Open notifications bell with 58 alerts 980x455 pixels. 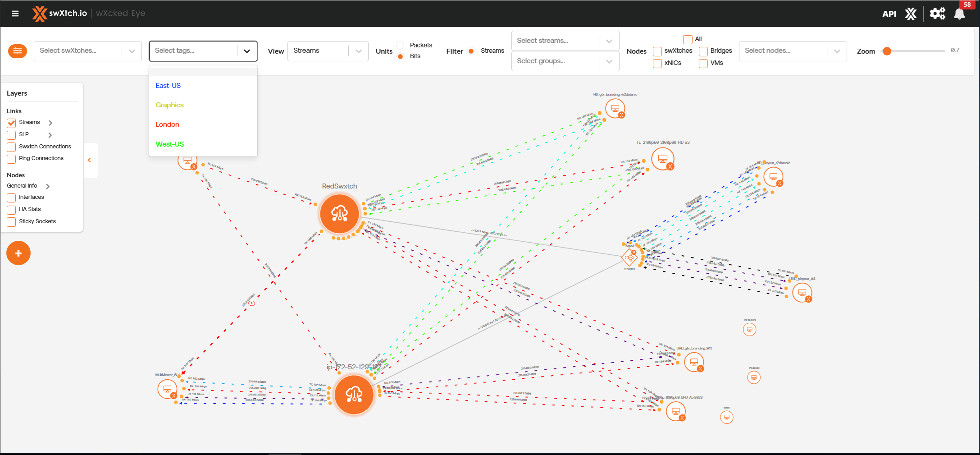click(959, 14)
